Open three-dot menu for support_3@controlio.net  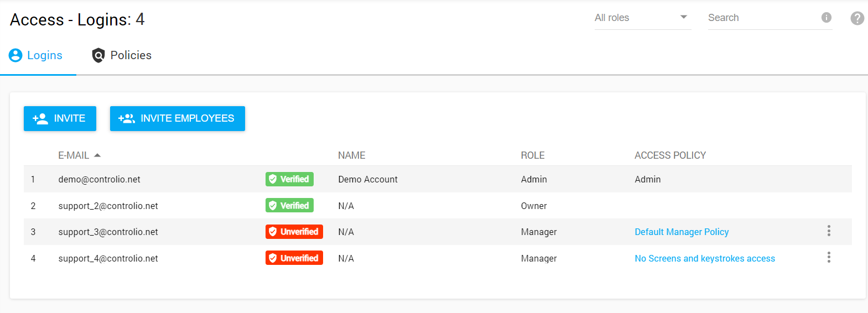coord(828,231)
